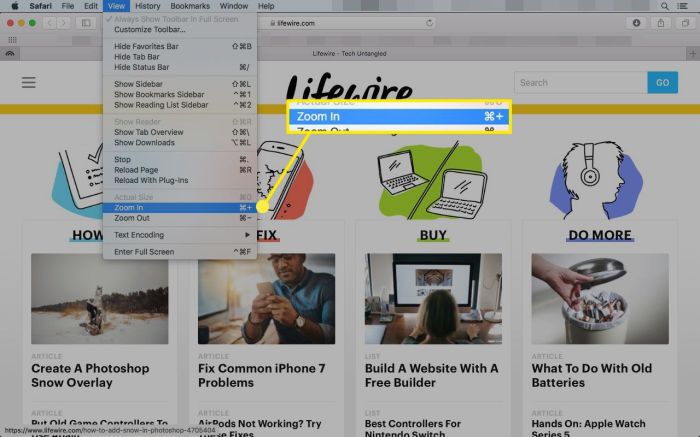700x437 pixels.
Task: Open the FIX category heading
Action: [x=267, y=235]
